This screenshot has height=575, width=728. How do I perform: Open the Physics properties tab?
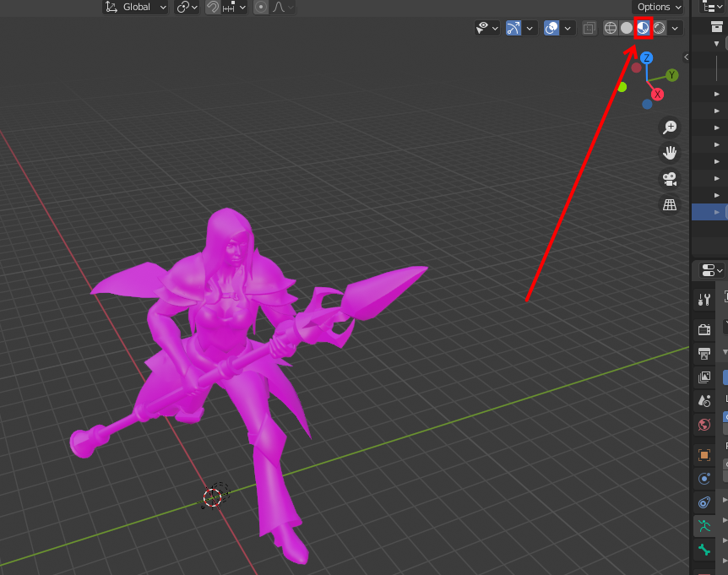click(704, 479)
